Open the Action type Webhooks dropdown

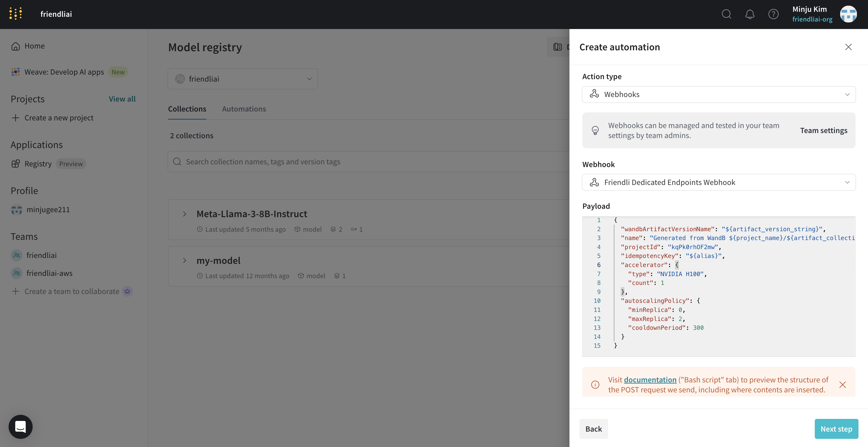coord(719,94)
